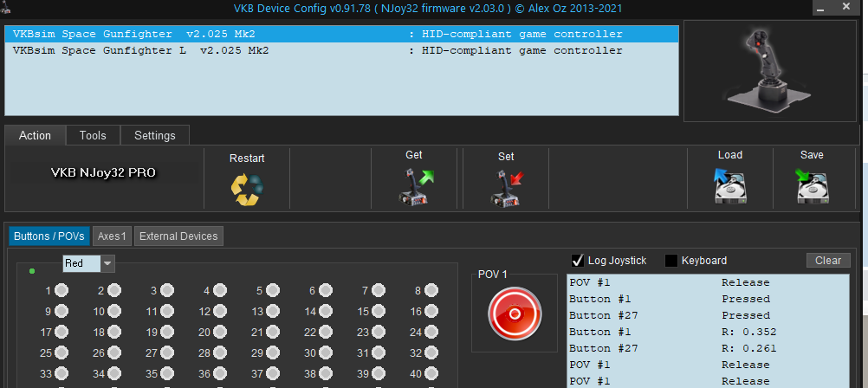Click button indicator 19
The image size is (868, 388).
(x=167, y=332)
